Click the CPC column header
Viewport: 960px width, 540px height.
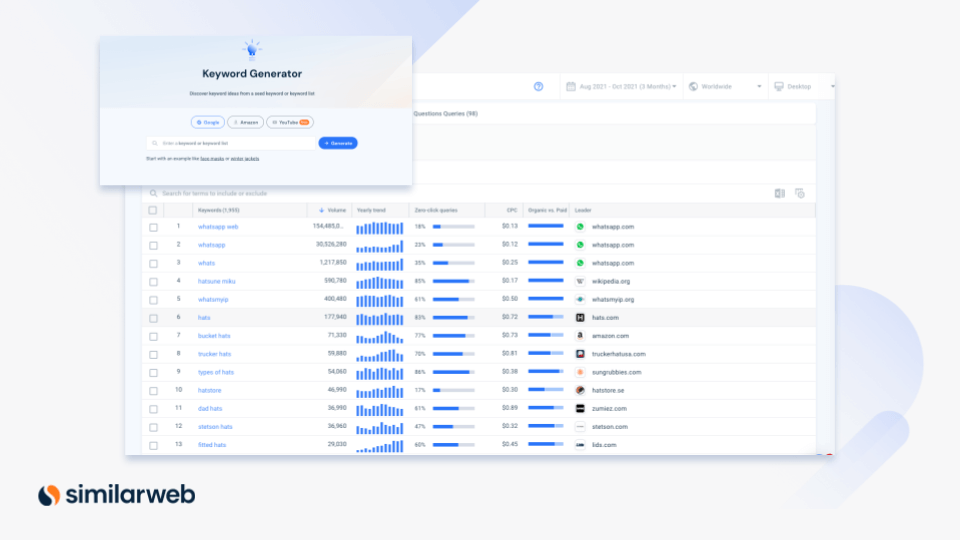[x=512, y=210]
